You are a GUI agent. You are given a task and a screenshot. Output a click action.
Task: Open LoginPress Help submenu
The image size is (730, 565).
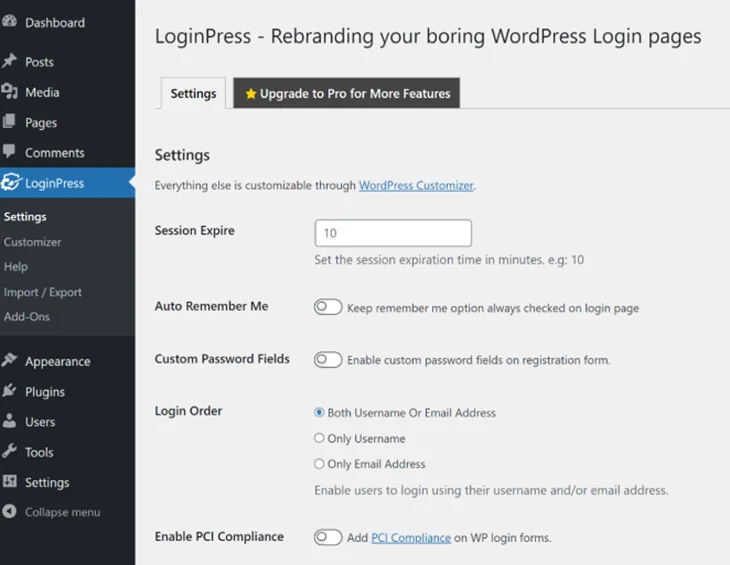tap(16, 267)
